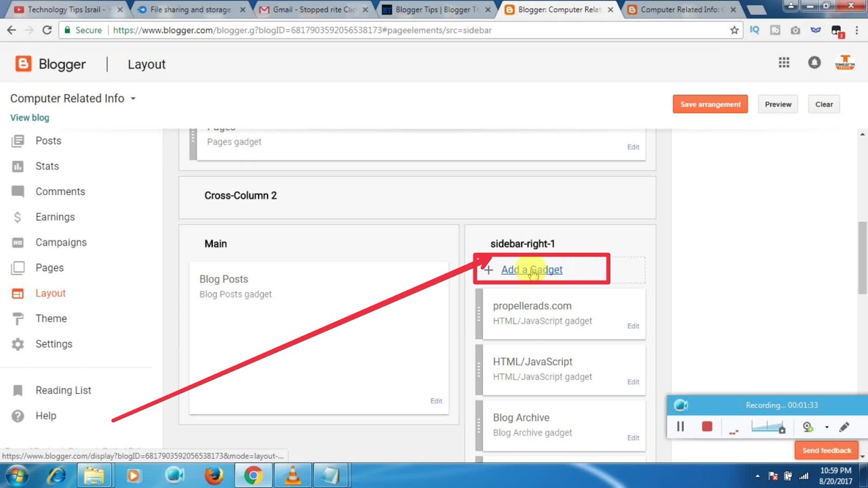Click the camera screenshot extension icon
This screenshot has height=488, width=868.
pyautogui.click(x=795, y=30)
